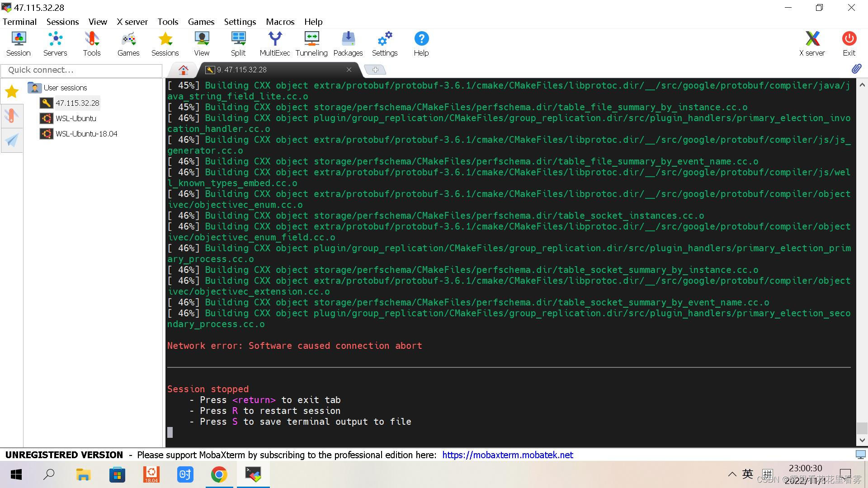Select the 47.115.32.28 saved session
This screenshot has width=868, height=488.
(x=70, y=103)
